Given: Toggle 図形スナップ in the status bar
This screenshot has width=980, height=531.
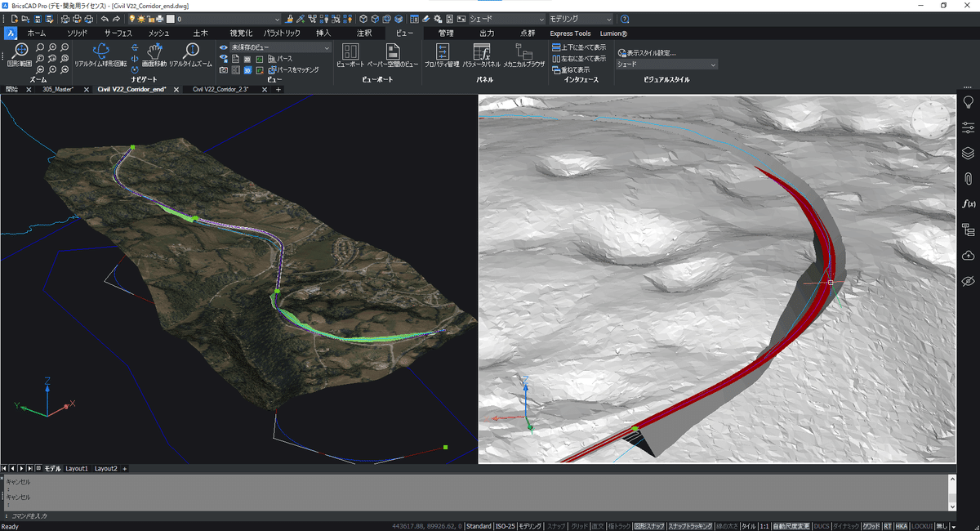Looking at the screenshot, I should point(648,526).
